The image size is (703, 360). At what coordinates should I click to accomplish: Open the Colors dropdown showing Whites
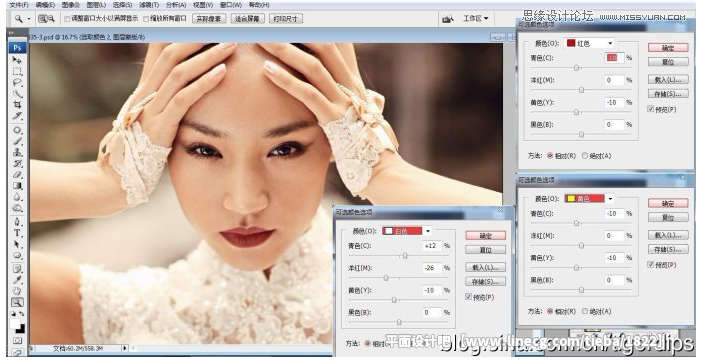tap(407, 231)
